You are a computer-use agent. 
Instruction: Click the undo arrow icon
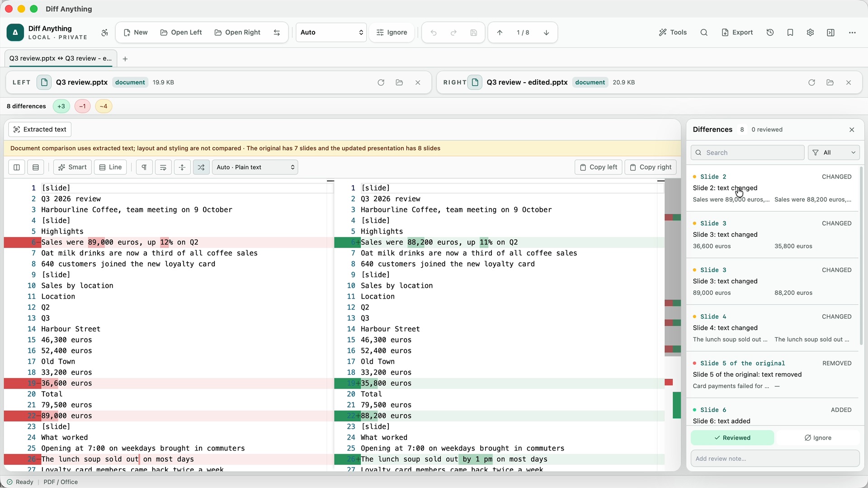(x=434, y=33)
